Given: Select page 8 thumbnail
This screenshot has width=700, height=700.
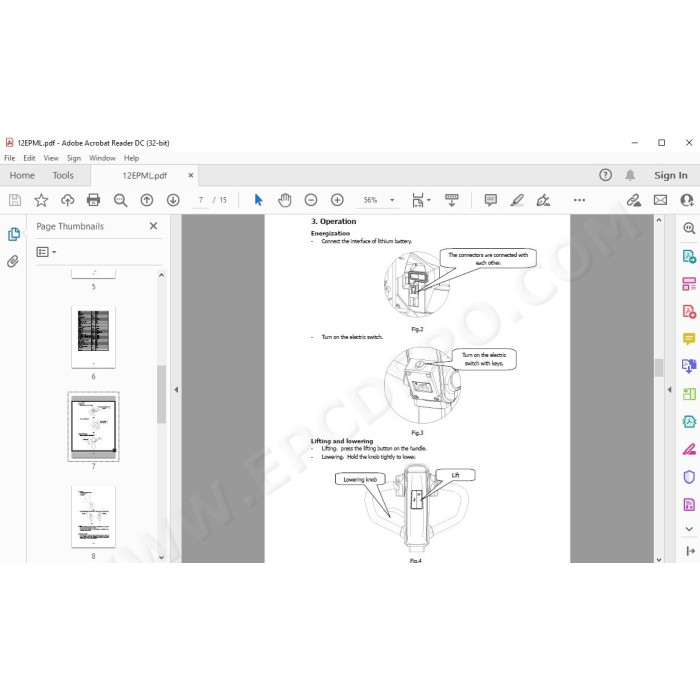Looking at the screenshot, I should tap(93, 517).
